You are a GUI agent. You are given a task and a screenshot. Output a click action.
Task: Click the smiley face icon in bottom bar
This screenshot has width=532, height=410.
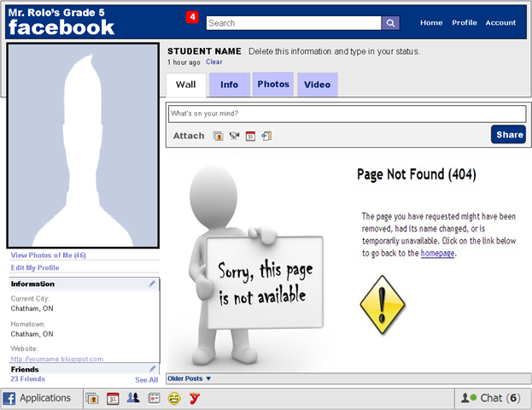pyautogui.click(x=174, y=398)
